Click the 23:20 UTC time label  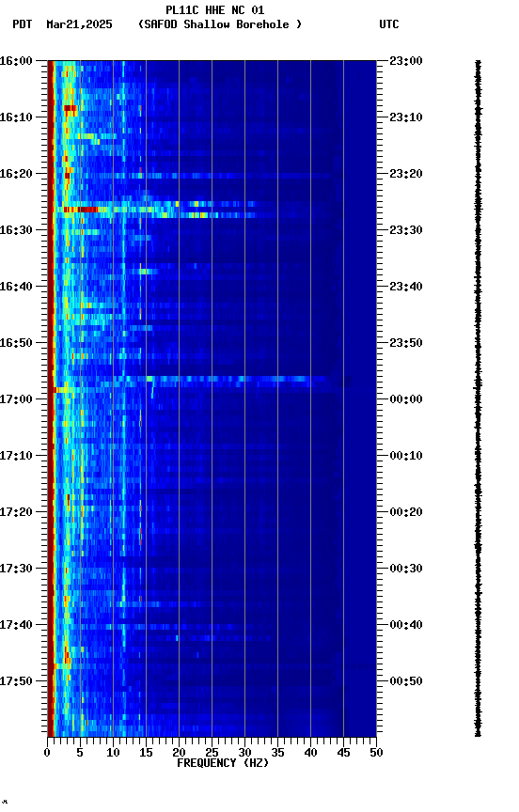[x=406, y=174]
